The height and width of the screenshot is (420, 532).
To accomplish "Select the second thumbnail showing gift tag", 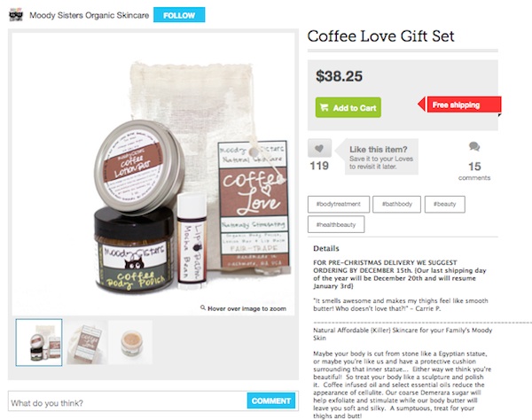I will click(x=87, y=342).
